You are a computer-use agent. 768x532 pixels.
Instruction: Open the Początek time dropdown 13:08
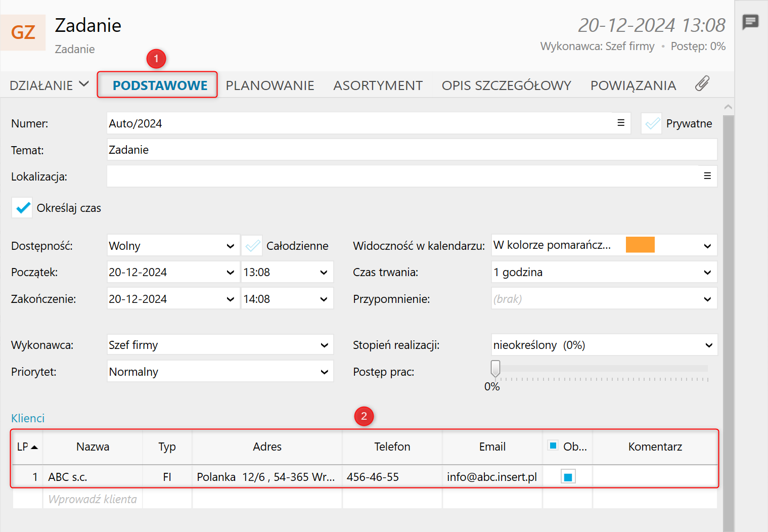click(x=287, y=272)
